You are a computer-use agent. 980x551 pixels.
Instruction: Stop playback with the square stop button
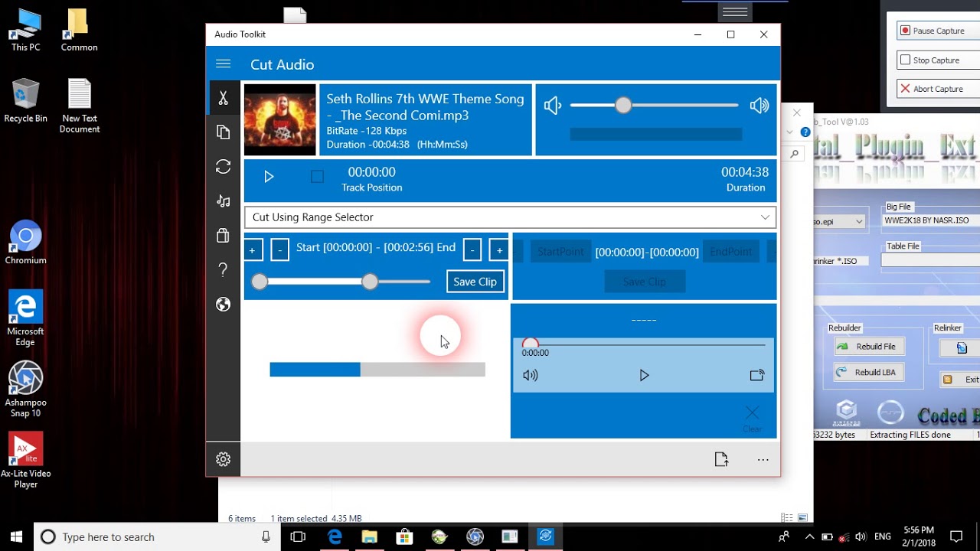pyautogui.click(x=317, y=177)
